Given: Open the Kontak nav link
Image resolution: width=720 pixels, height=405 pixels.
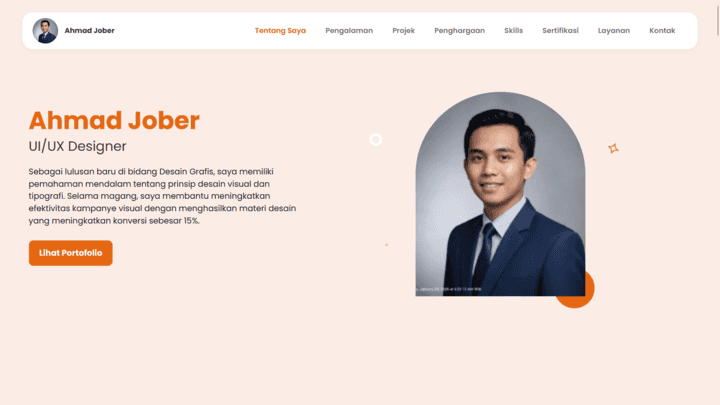Looking at the screenshot, I should tap(662, 31).
